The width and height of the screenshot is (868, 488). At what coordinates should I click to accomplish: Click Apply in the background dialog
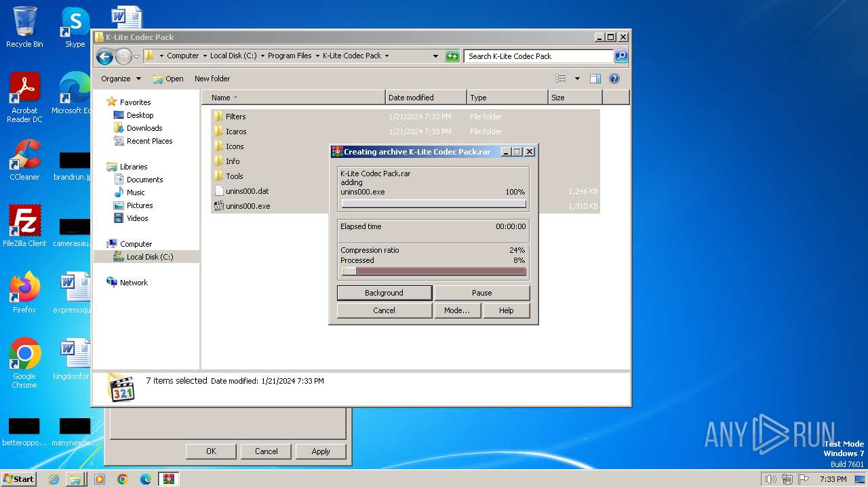[321, 451]
